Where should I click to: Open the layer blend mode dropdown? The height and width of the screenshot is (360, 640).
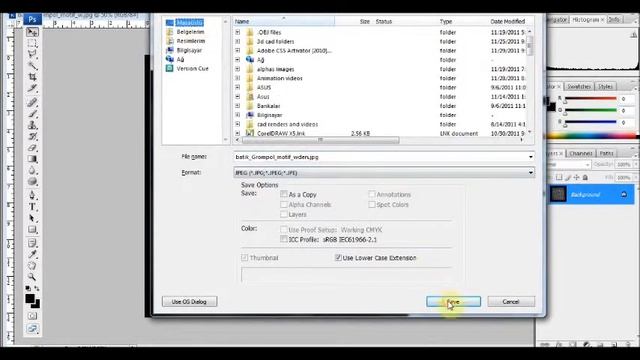click(x=569, y=164)
